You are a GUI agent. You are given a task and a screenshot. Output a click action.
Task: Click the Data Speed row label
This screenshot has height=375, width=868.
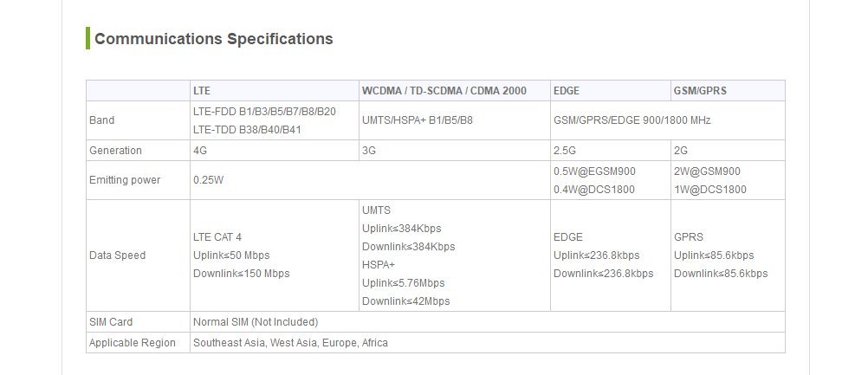(117, 255)
